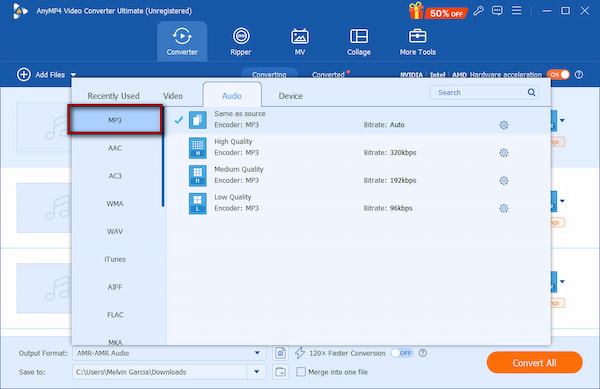The height and width of the screenshot is (389, 600).
Task: Choose Same as source preset
Action: 359,120
